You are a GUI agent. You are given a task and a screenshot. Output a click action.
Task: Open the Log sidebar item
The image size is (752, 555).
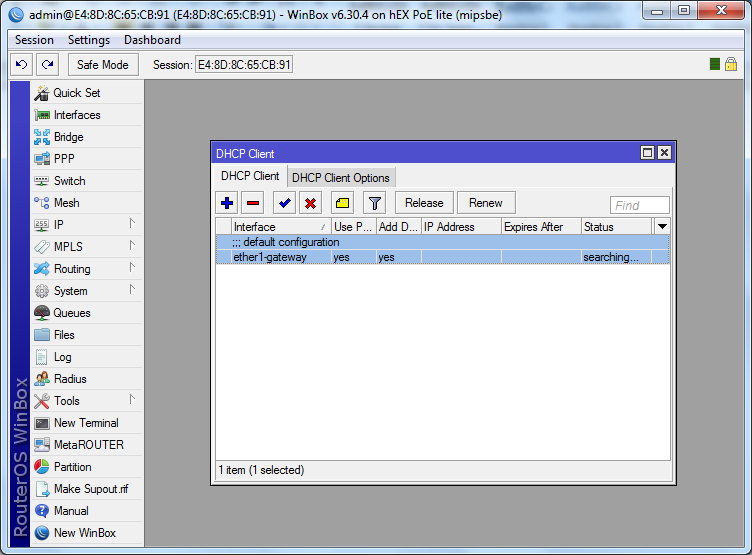tap(87, 357)
